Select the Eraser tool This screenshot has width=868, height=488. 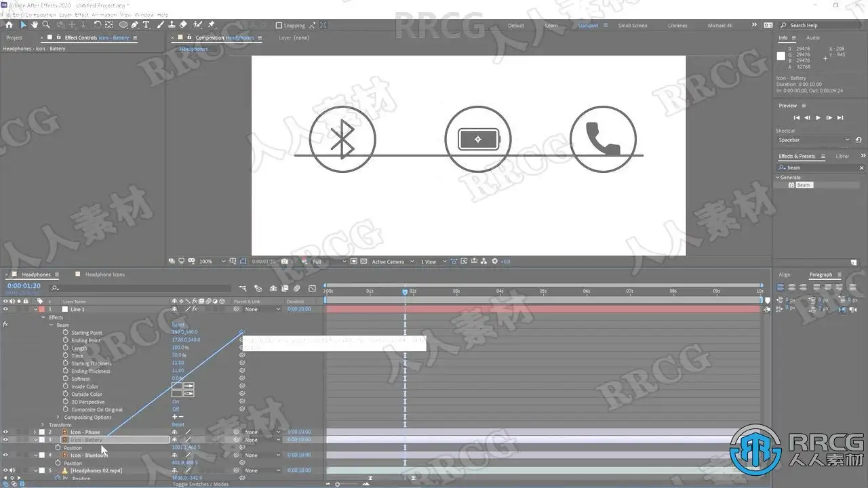[183, 25]
